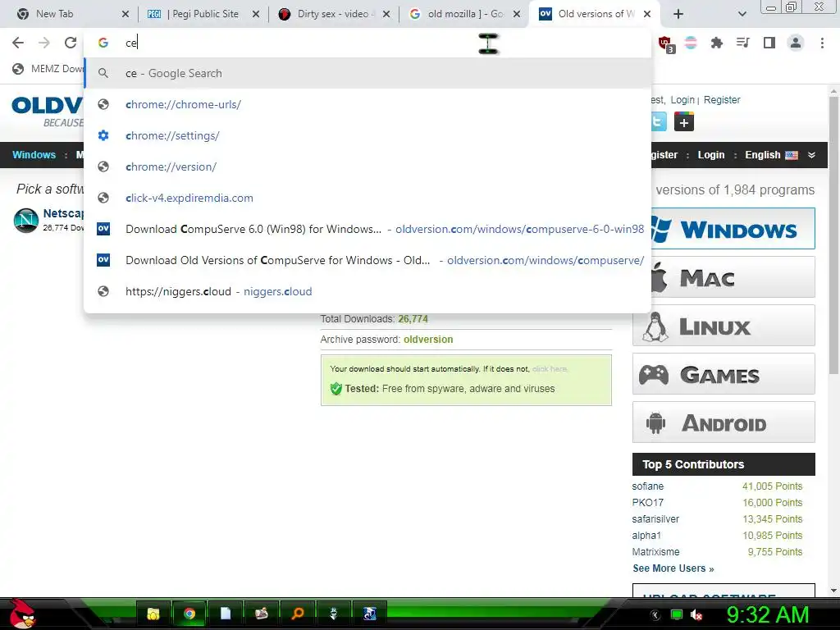840x630 pixels.
Task: Open the Chrome profile avatar
Action: coord(796,43)
